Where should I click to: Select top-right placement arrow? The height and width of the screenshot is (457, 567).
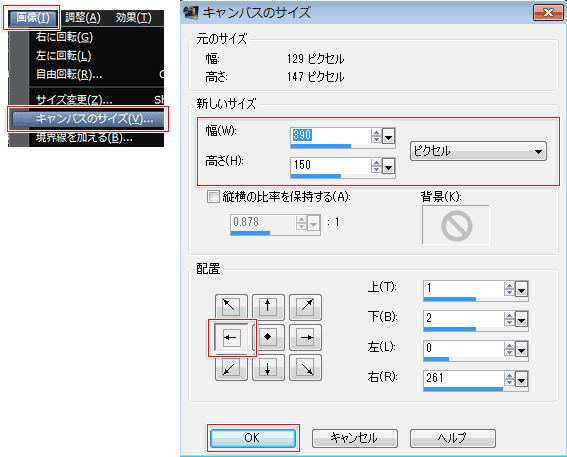coord(305,307)
